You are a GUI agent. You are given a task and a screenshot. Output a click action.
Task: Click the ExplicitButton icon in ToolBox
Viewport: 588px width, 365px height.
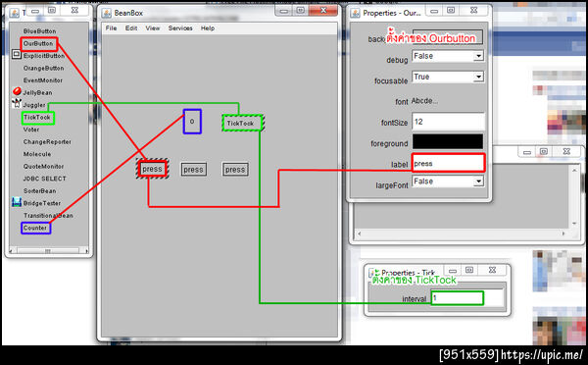point(16,54)
